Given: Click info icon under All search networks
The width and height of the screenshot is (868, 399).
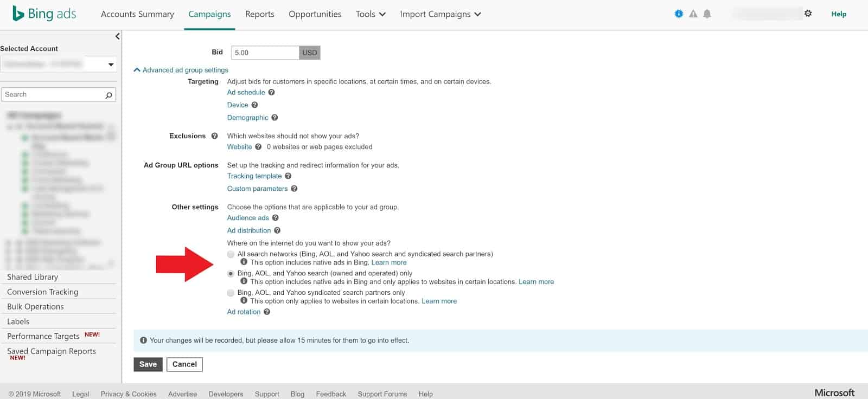Looking at the screenshot, I should coord(244,262).
